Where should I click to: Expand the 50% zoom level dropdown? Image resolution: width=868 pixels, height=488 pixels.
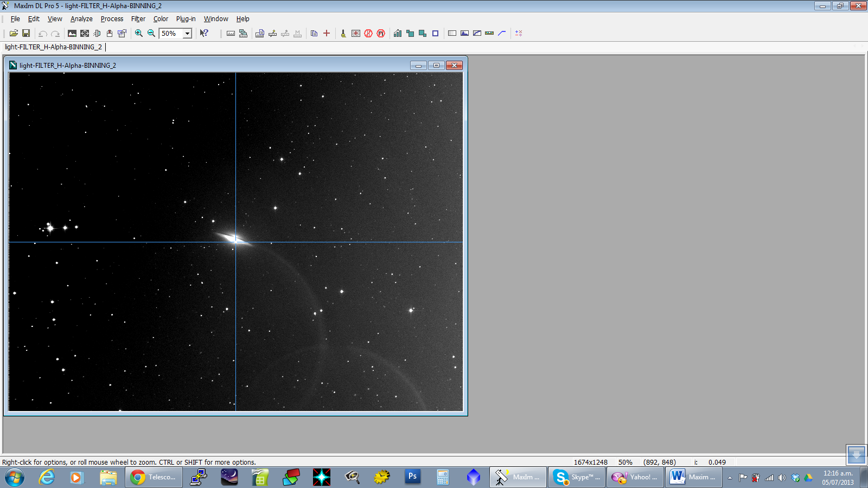tap(187, 34)
